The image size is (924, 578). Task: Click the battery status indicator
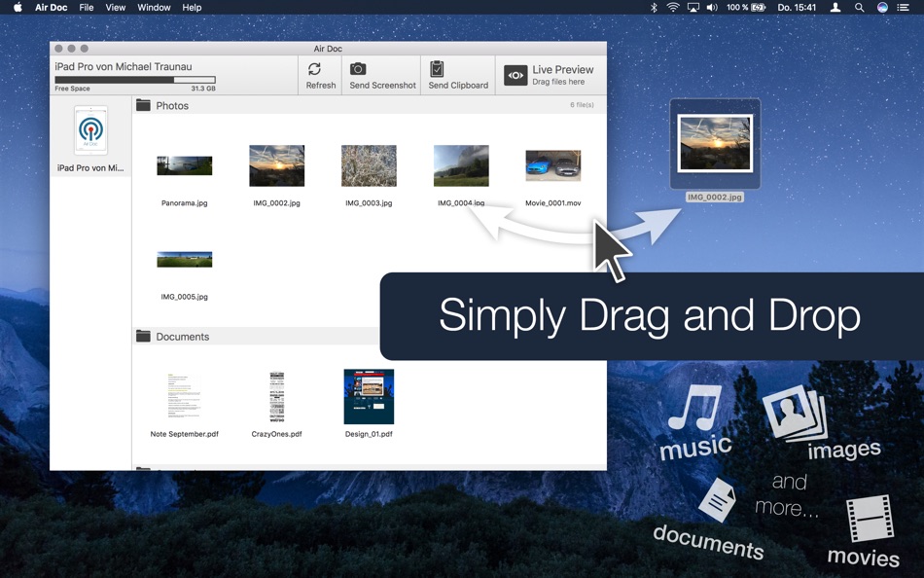tap(746, 7)
